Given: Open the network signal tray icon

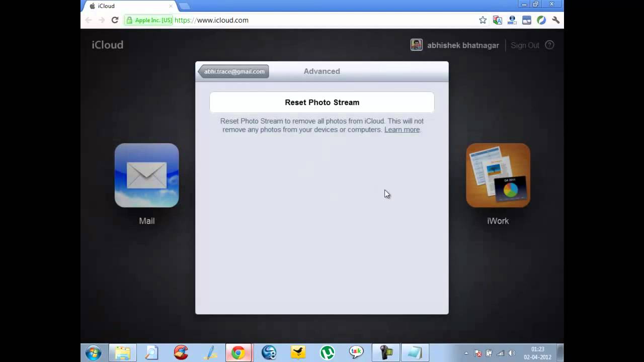Looking at the screenshot, I should click(501, 353).
